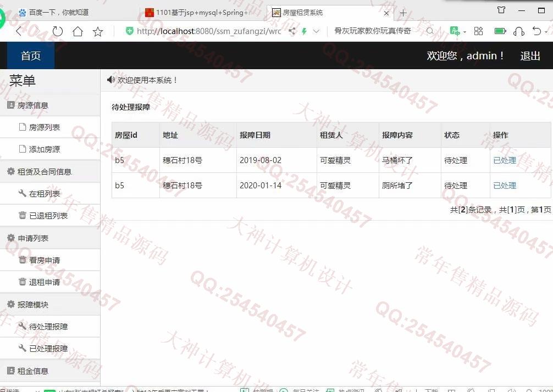Click the green battery icon in toolbar

point(500,31)
